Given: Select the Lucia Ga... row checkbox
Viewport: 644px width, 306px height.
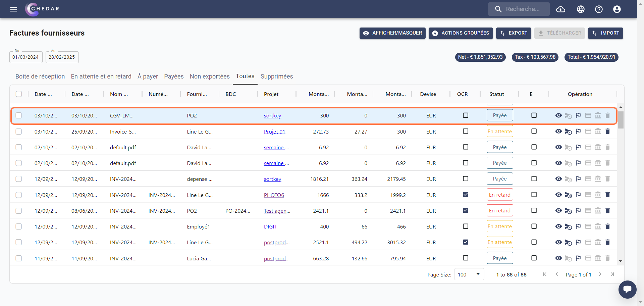Looking at the screenshot, I should click(19, 258).
